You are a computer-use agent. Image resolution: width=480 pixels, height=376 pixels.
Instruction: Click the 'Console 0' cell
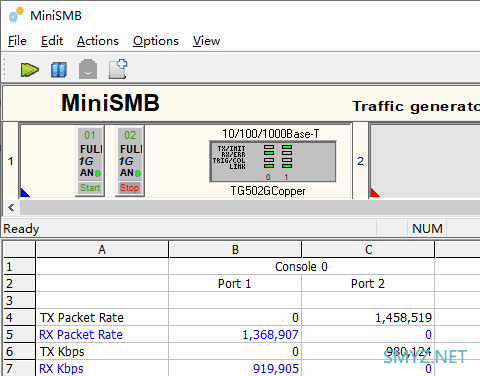point(301,267)
